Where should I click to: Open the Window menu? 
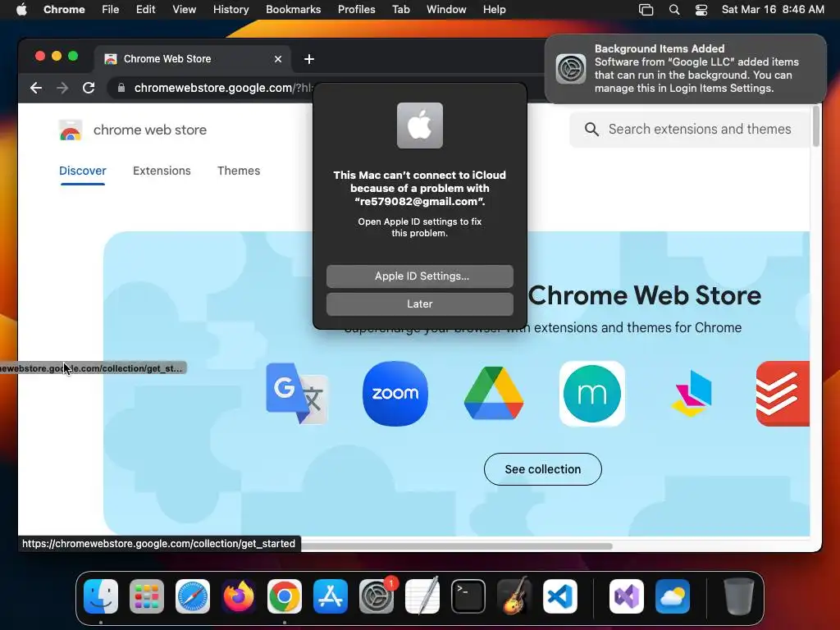coord(446,9)
